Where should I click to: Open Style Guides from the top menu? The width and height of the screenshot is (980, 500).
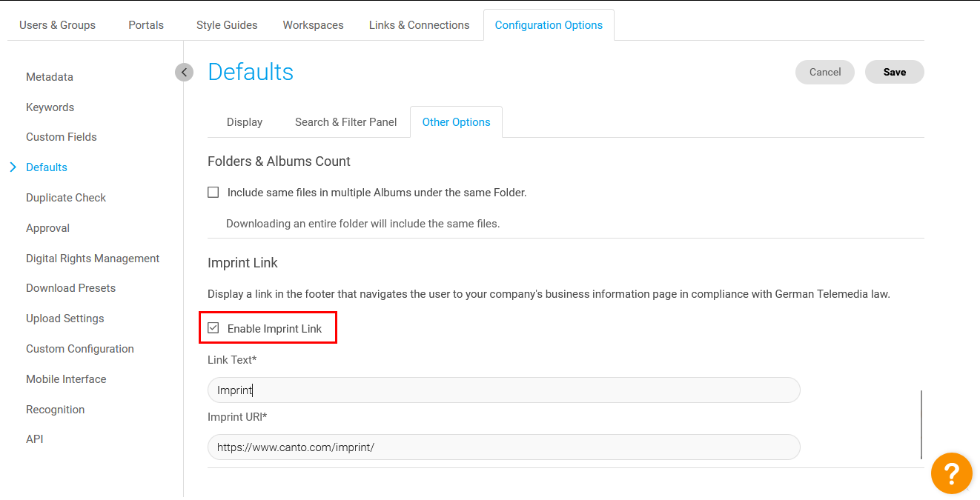tap(226, 24)
